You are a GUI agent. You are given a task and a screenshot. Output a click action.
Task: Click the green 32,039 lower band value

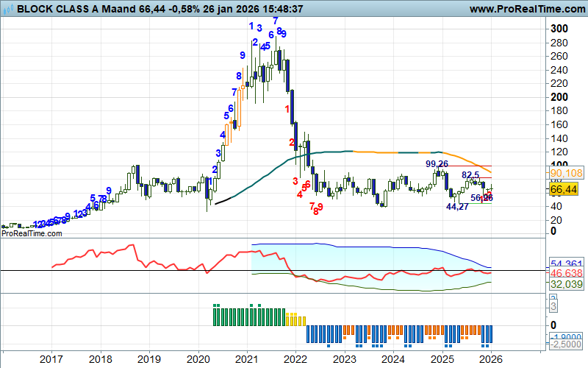click(x=566, y=283)
